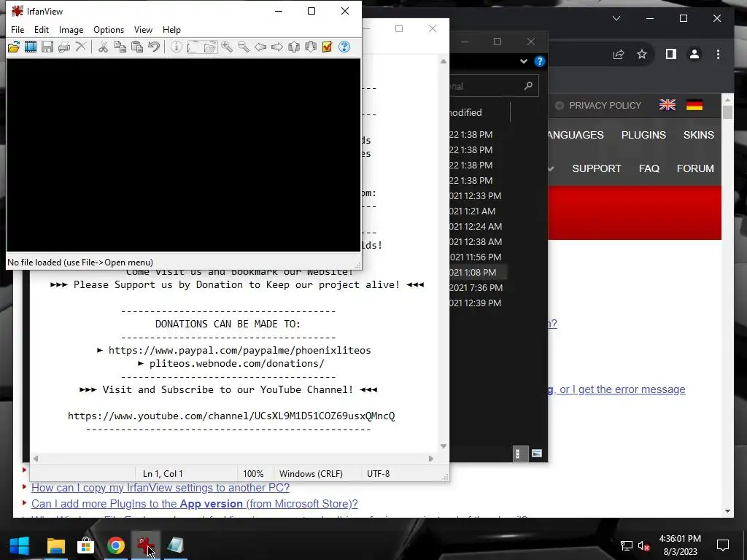Viewport: 747px width, 560px height.
Task: Toggle the Chrome side panel icon
Action: pos(671,54)
